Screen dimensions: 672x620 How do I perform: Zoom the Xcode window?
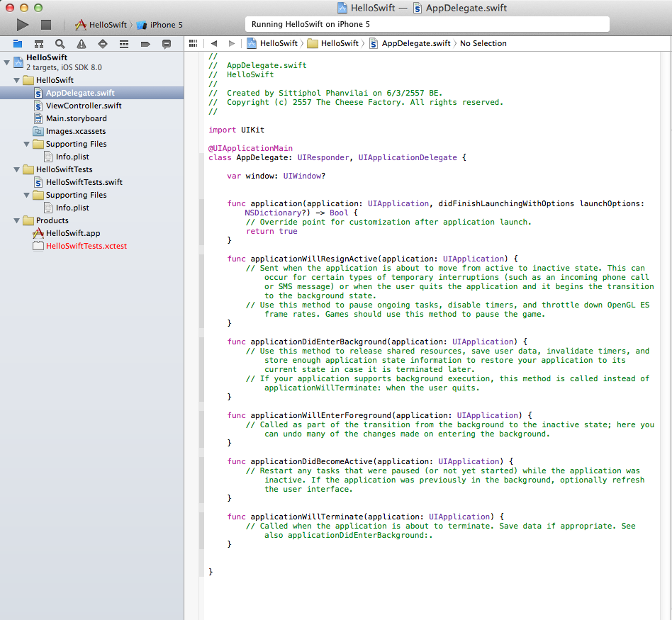(38, 8)
